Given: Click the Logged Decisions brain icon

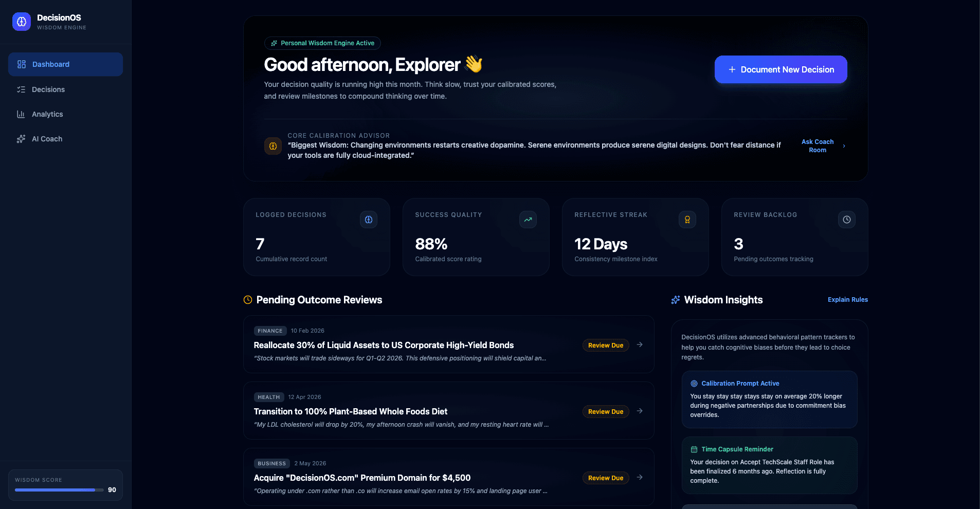Looking at the screenshot, I should 369,220.
